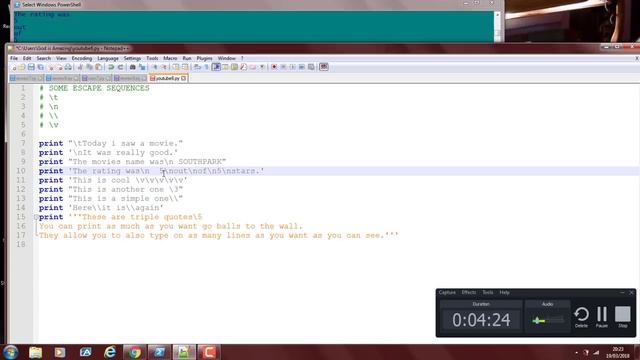Click the Zoom Out toolbar icon
Screen dimensions: 640x360
164,67
